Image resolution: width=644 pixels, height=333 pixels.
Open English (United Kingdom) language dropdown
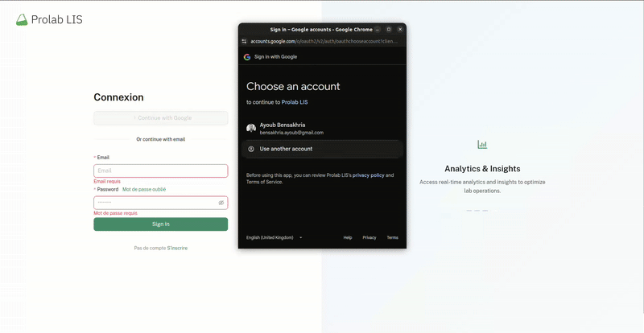point(274,237)
